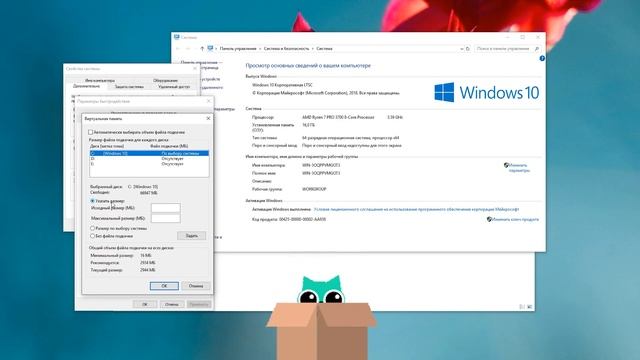640x360 pixels.
Task: Expand chevron after Панель управления breadcrumb
Action: click(260, 49)
